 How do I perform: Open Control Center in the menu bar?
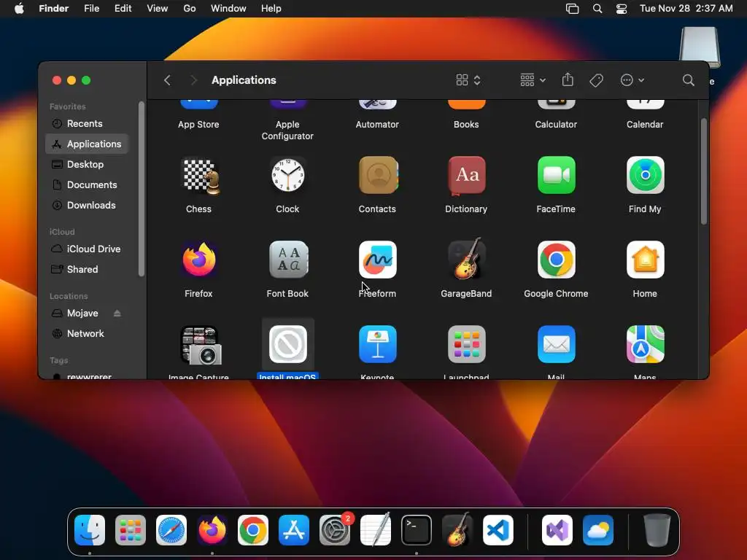coord(622,9)
